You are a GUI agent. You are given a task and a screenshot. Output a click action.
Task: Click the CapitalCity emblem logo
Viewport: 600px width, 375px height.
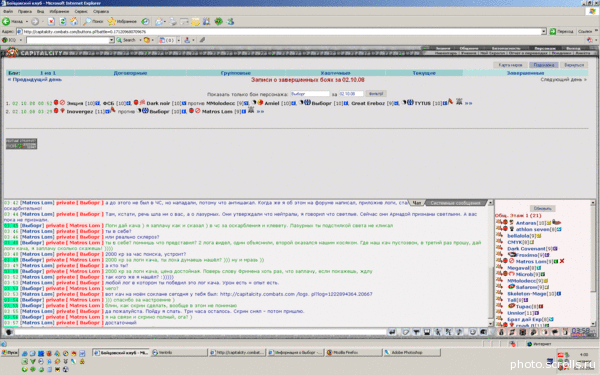[12, 52]
